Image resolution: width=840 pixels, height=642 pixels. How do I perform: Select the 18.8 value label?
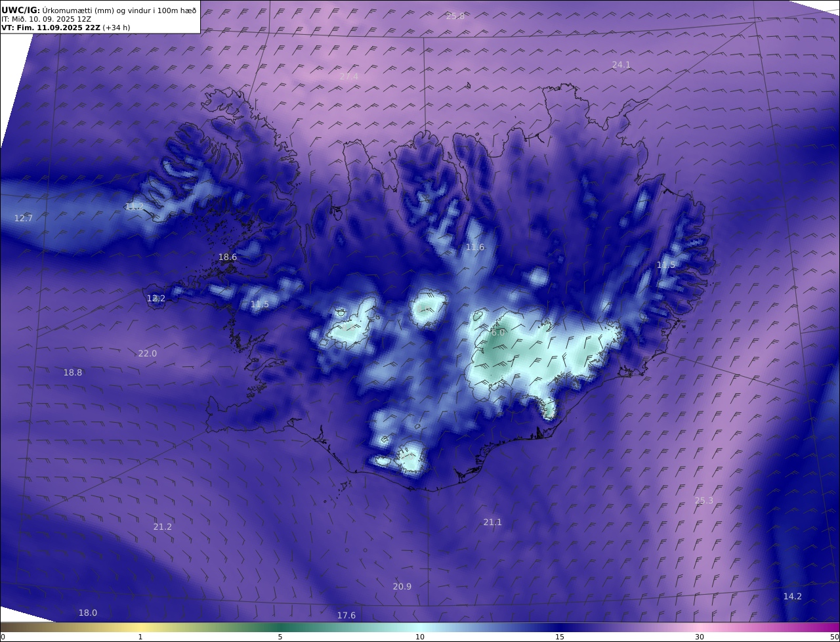pyautogui.click(x=72, y=372)
